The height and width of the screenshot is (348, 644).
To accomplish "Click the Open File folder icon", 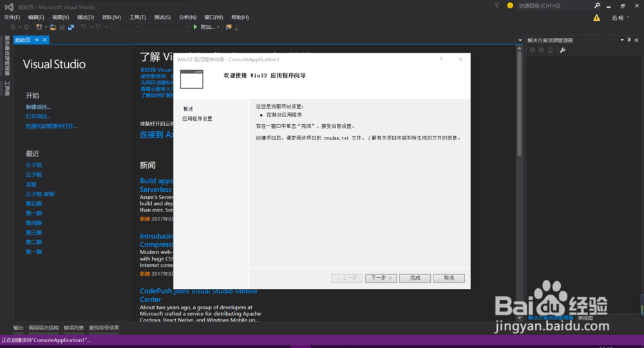I will click(x=53, y=27).
